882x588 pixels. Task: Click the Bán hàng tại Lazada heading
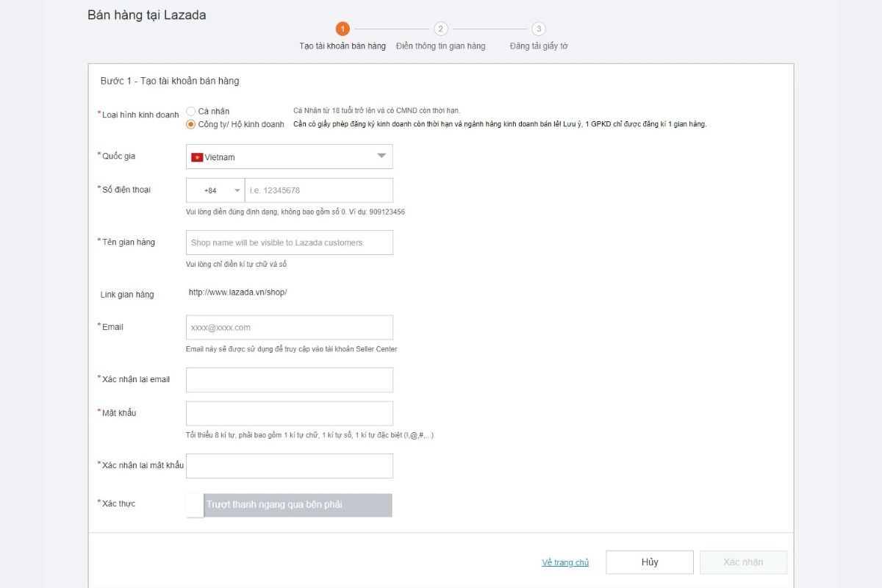coord(146,15)
